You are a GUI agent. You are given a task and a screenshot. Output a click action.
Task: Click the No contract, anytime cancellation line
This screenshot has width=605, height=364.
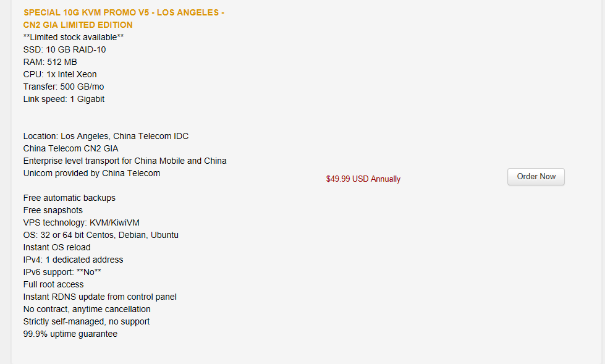pyautogui.click(x=87, y=309)
